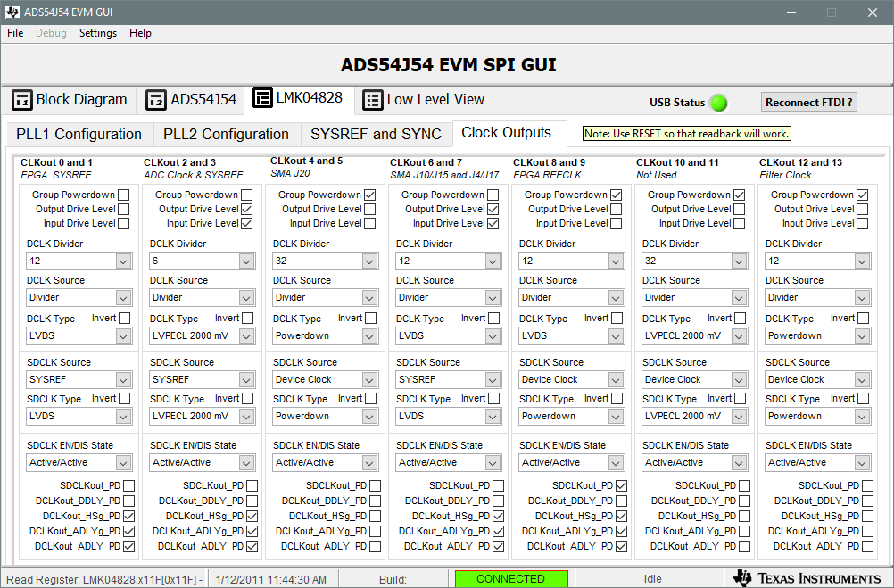Open DCLK Type dropdown for CLKout 6 and 7
Viewport: 894px width, 588px height.
[449, 335]
